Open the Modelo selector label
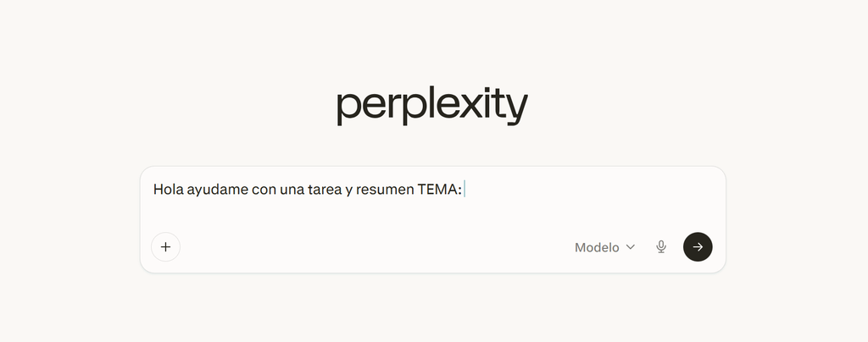The height and width of the screenshot is (342, 868). coord(597,248)
